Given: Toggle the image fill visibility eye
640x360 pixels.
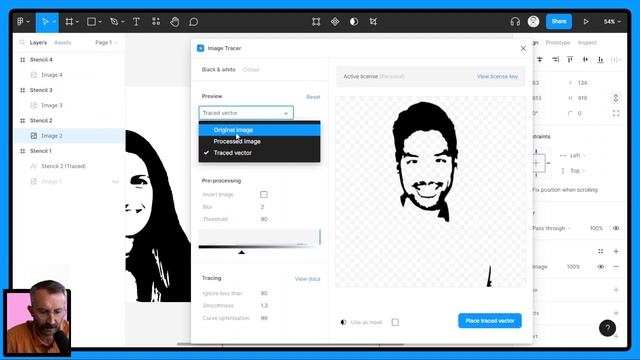Looking at the screenshot, I should coord(600,267).
